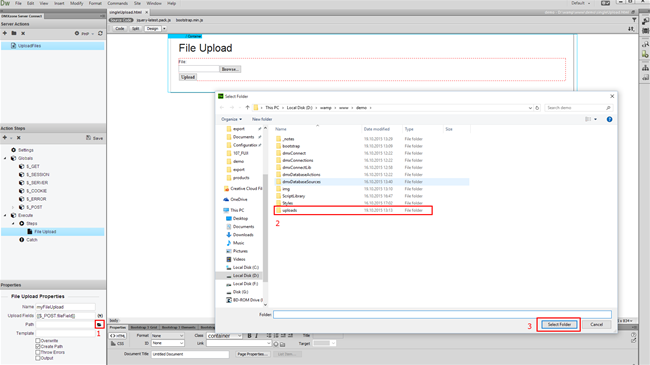
Task: Remove the selected action step
Action: pyautogui.click(x=18, y=138)
